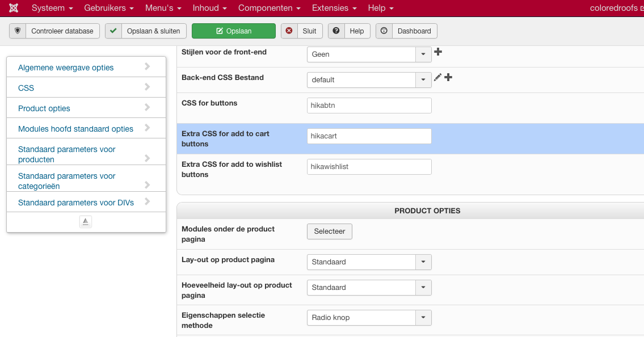Expand the Lay-out op product pagina dropdown
The height and width of the screenshot is (337, 644).
[369, 262]
